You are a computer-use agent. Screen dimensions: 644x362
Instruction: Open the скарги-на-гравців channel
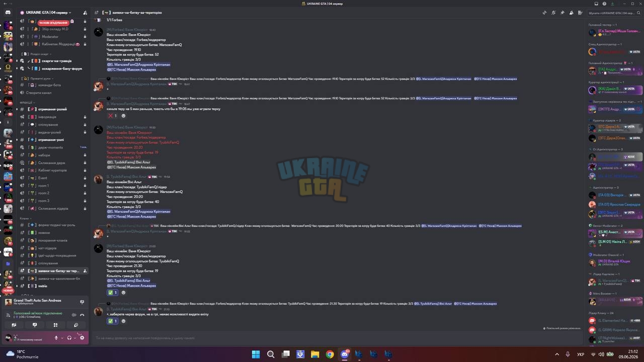click(x=53, y=61)
